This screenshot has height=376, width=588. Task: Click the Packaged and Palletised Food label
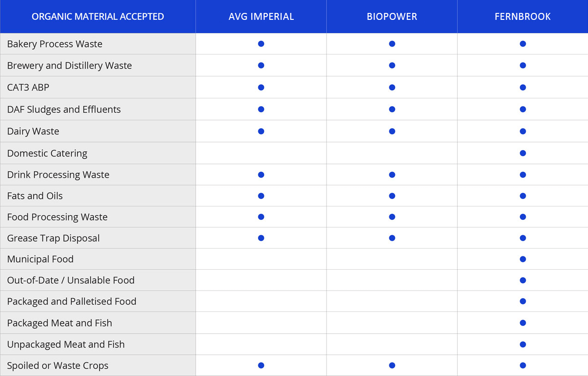72,302
